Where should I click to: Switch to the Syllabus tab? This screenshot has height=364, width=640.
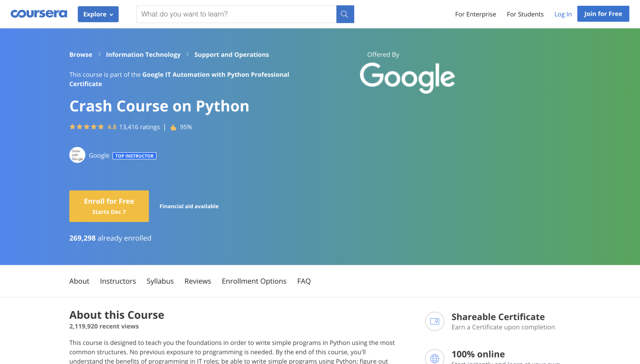pos(160,281)
